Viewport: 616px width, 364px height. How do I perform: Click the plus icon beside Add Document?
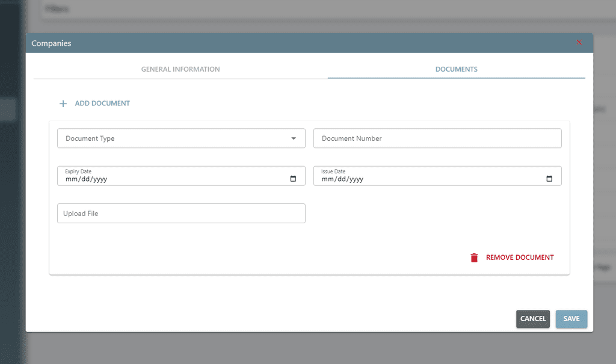(x=63, y=103)
